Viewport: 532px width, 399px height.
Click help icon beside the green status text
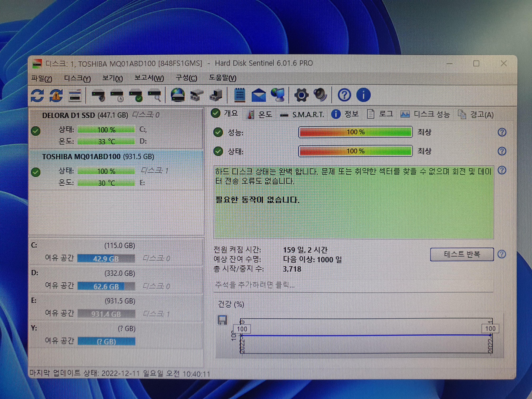pyautogui.click(x=502, y=170)
